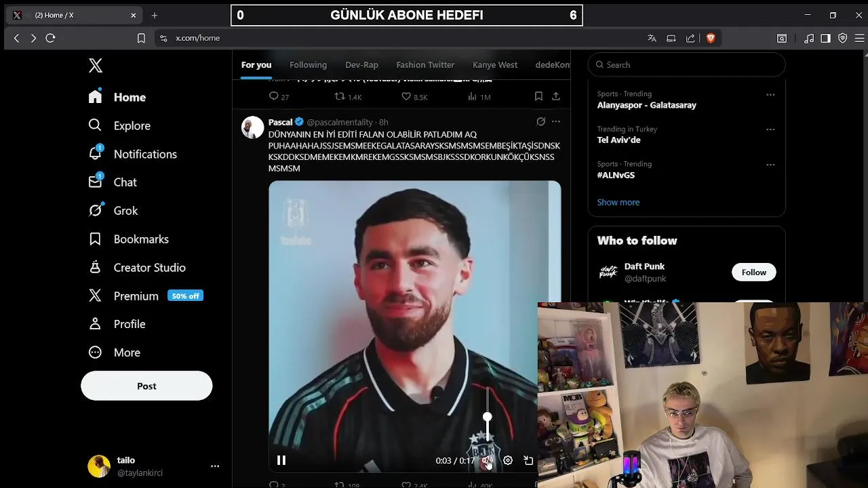Open site settings icon in address bar
Image resolution: width=868 pixels, height=488 pixels.
pyautogui.click(x=163, y=39)
